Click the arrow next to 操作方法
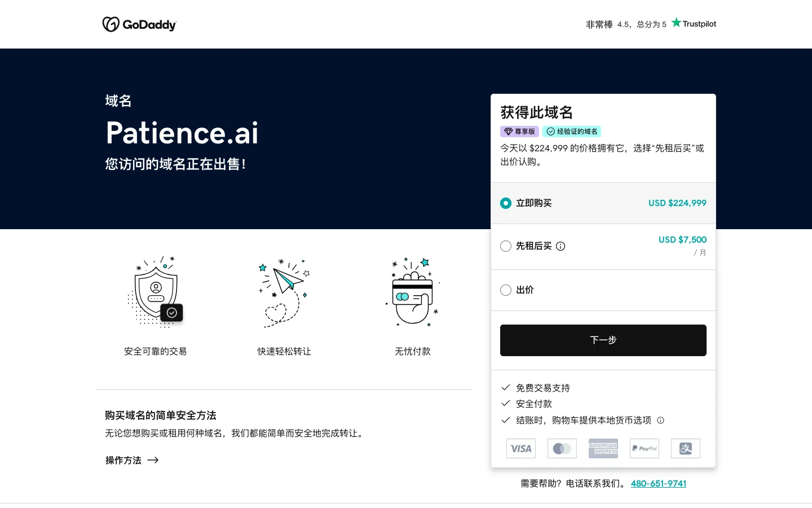 pyautogui.click(x=153, y=461)
